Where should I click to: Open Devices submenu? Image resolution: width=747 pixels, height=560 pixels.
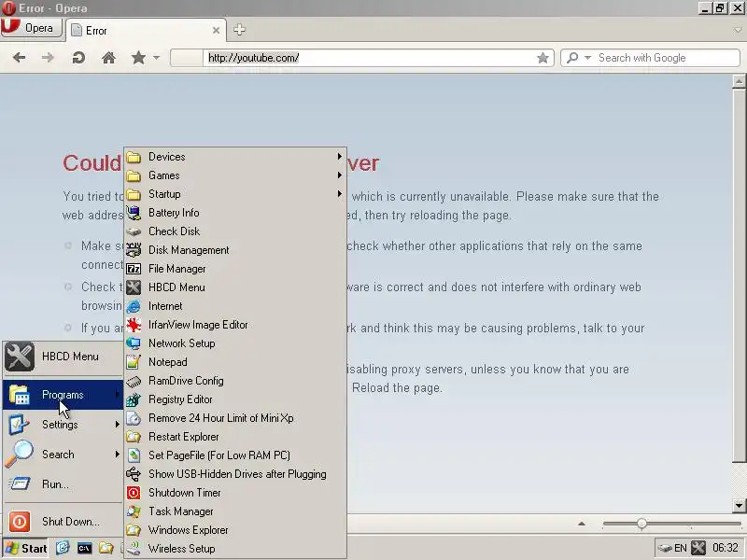235,157
